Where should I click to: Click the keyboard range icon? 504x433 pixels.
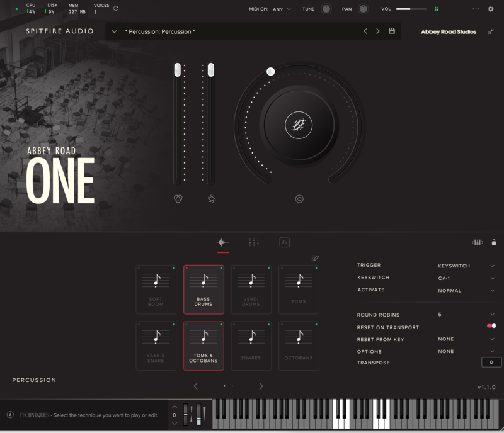(478, 242)
